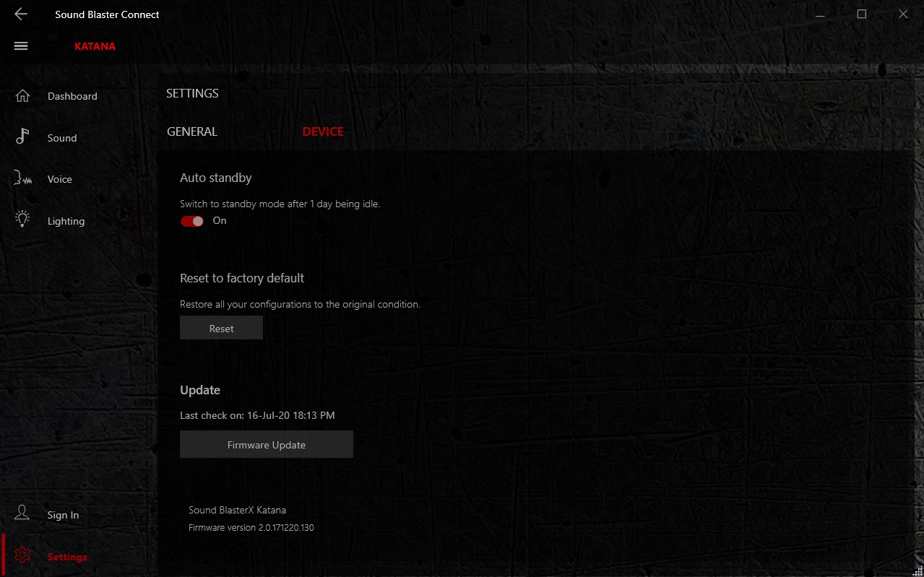This screenshot has height=577, width=924.
Task: Close the Sound Blaster Connect window
Action: (903, 14)
